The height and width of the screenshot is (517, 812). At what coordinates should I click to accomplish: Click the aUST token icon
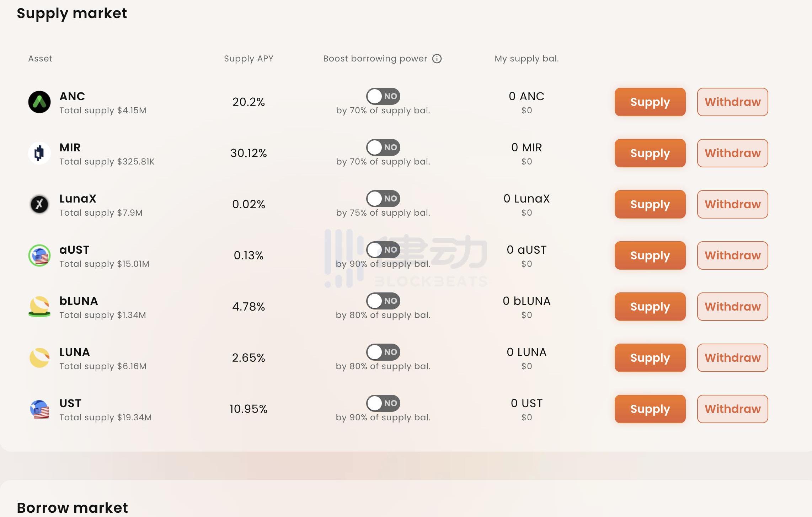click(39, 255)
